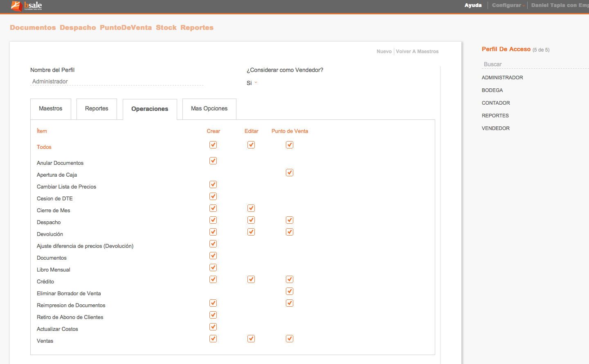Image resolution: width=589 pixels, height=364 pixels.
Task: Click Volver A Maestros link
Action: 417,52
